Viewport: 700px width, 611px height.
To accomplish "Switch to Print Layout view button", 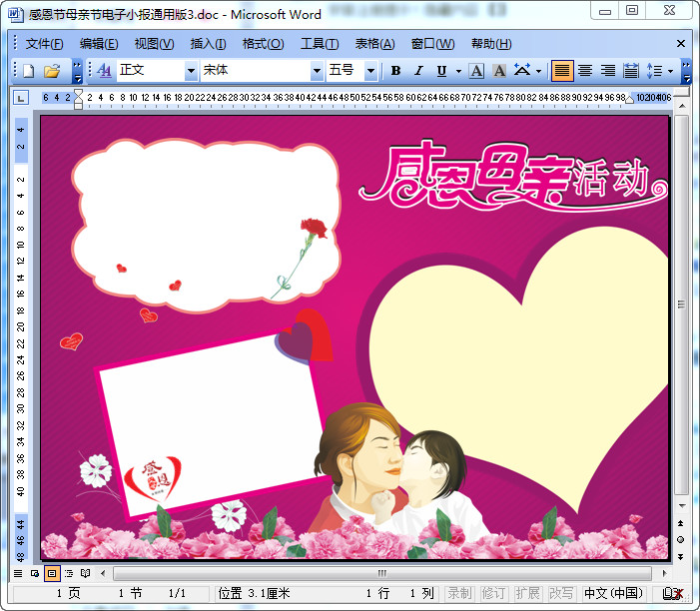I will pyautogui.click(x=52, y=573).
